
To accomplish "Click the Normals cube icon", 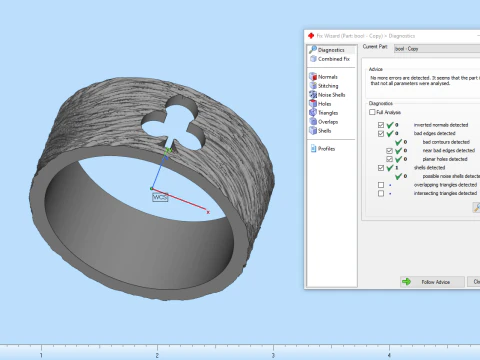I will pyautogui.click(x=313, y=77).
